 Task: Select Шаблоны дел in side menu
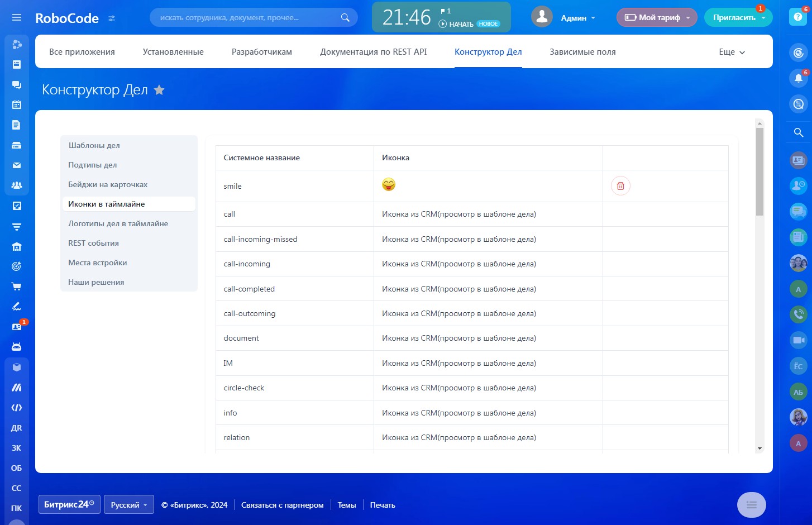click(x=94, y=145)
